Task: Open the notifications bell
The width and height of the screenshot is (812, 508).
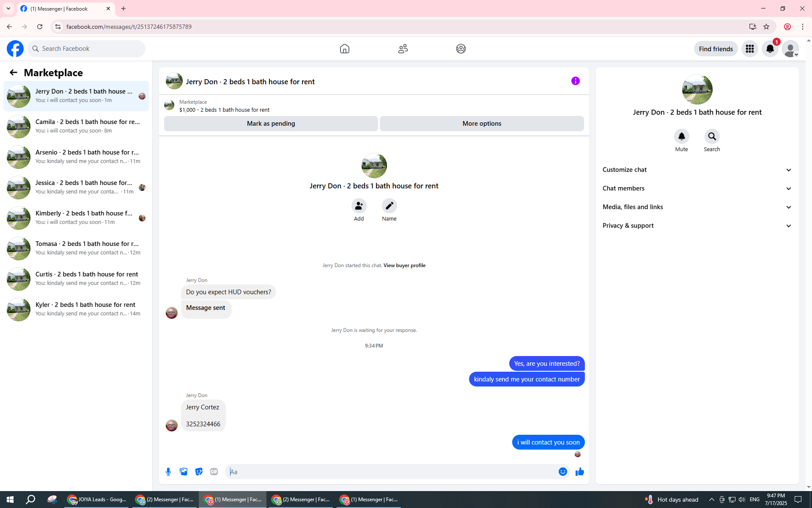Action: point(770,49)
